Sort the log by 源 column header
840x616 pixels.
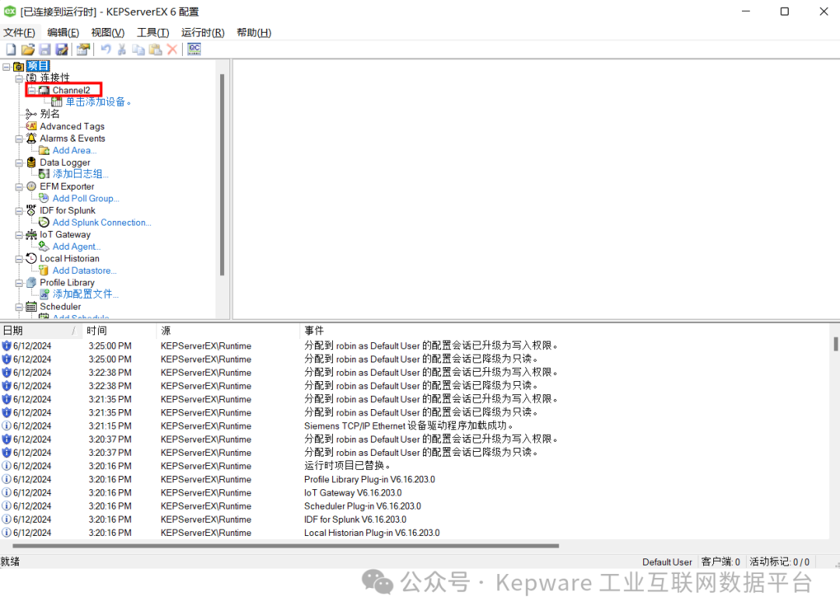(x=228, y=331)
